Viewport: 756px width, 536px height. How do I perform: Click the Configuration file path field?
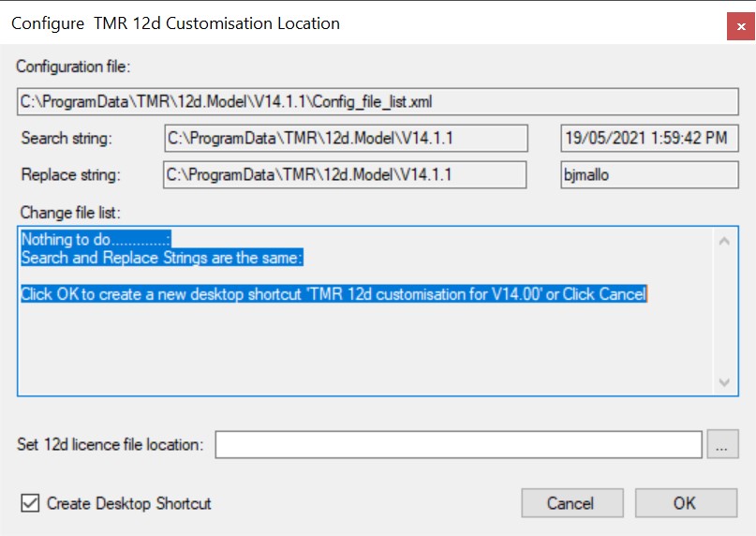tap(378, 101)
